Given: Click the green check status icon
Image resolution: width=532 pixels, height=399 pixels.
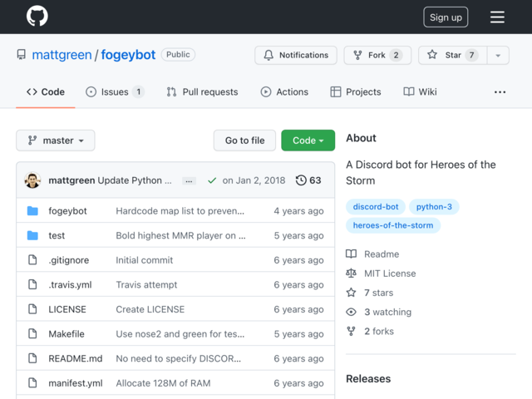Looking at the screenshot, I should [x=212, y=180].
